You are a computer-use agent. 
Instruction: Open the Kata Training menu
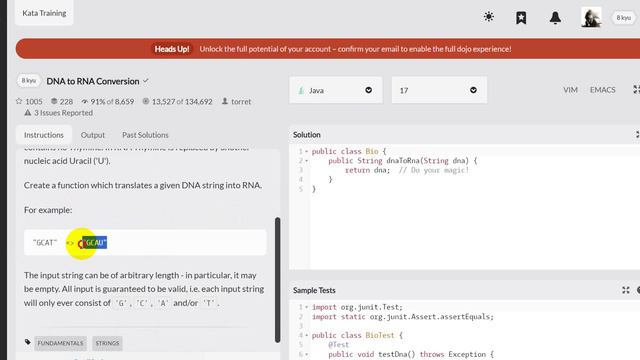point(44,13)
